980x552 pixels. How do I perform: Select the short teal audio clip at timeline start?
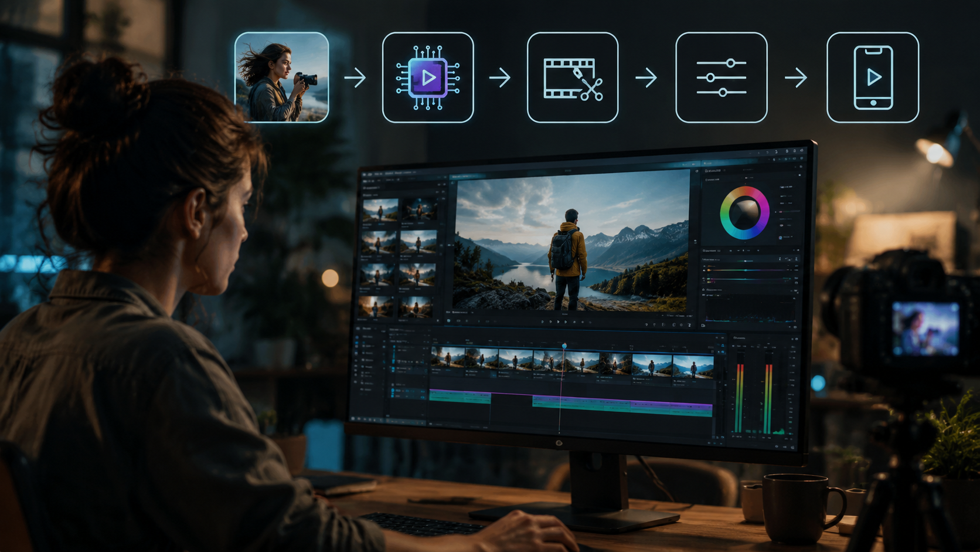pyautogui.click(x=460, y=397)
